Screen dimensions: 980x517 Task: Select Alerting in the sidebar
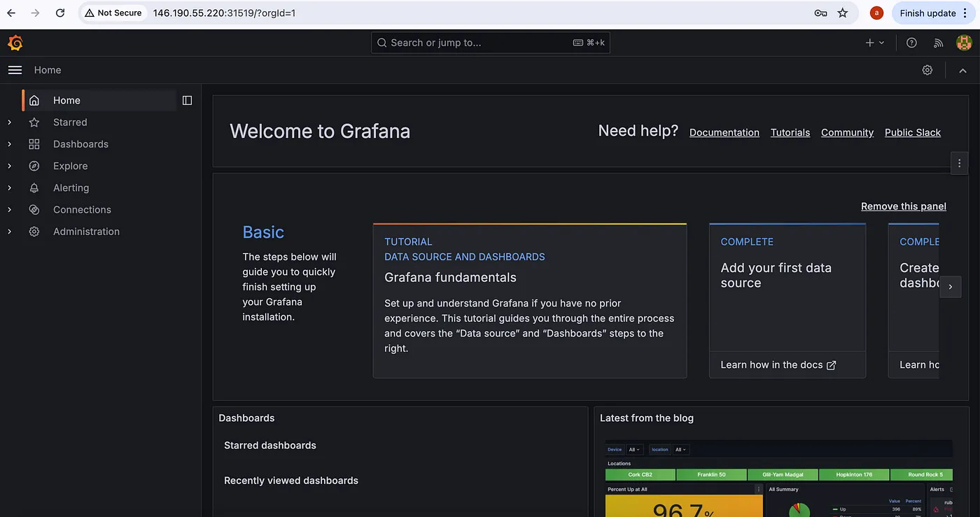click(71, 188)
